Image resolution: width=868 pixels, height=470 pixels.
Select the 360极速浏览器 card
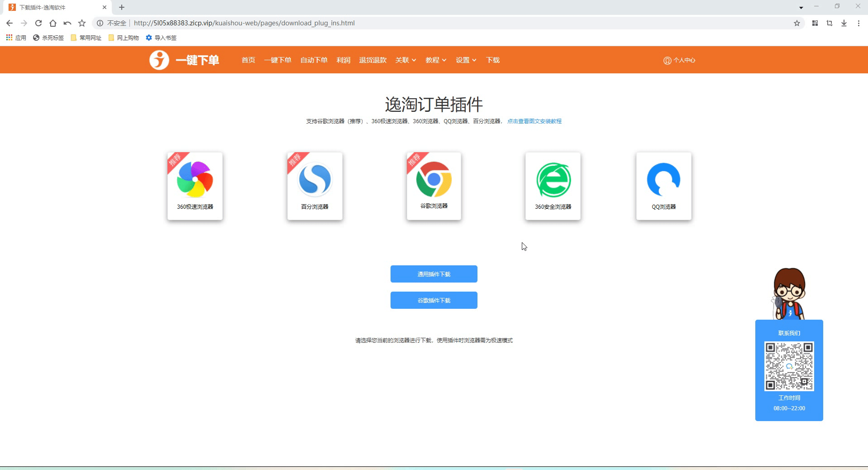tap(195, 186)
